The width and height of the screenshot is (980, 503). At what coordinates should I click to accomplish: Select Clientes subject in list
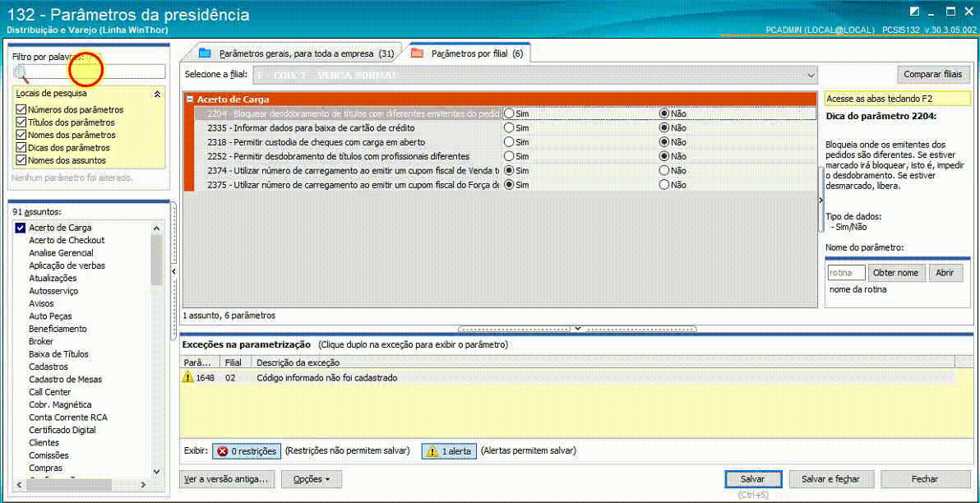[44, 442]
